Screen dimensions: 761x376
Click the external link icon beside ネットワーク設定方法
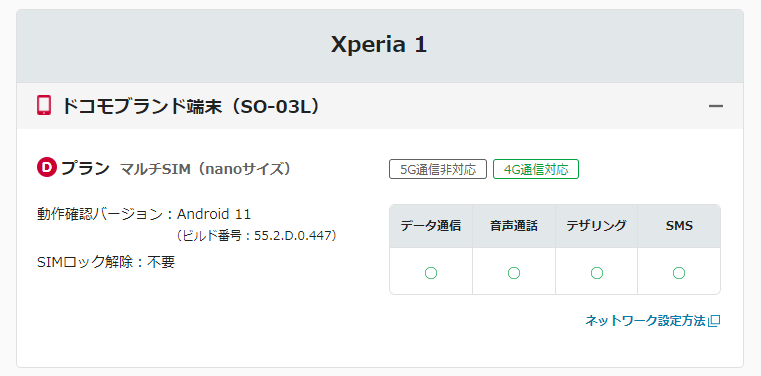pos(714,321)
